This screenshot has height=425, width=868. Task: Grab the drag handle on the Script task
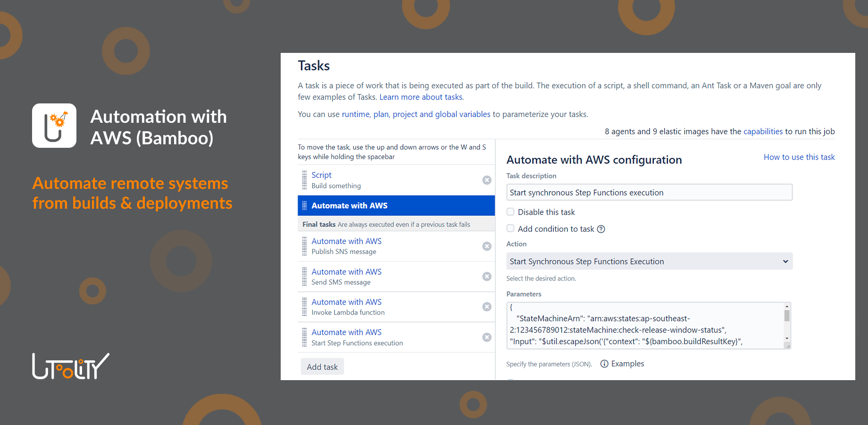[x=304, y=180]
